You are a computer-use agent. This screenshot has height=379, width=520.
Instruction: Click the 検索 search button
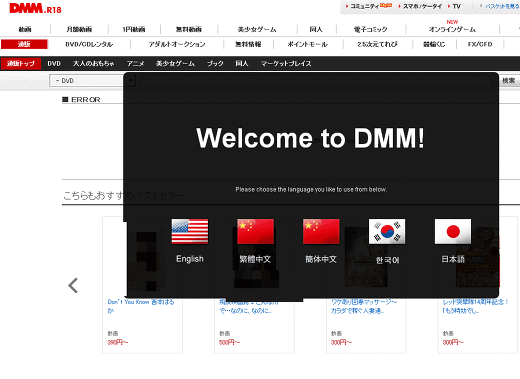[x=509, y=81]
